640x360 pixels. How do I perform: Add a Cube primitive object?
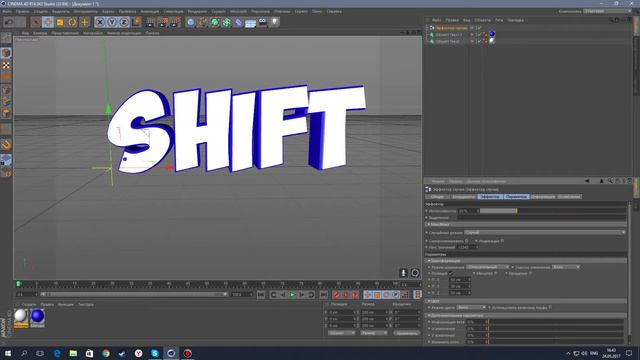click(191, 22)
